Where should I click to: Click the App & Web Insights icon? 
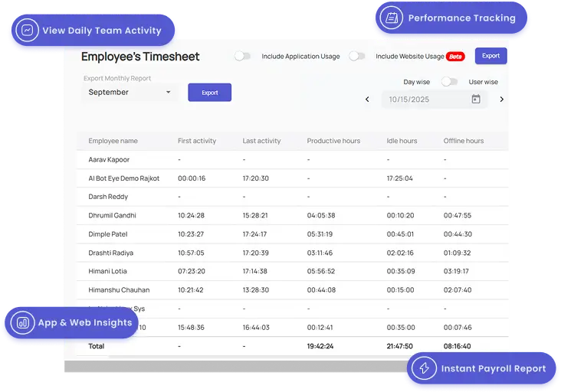(x=23, y=323)
